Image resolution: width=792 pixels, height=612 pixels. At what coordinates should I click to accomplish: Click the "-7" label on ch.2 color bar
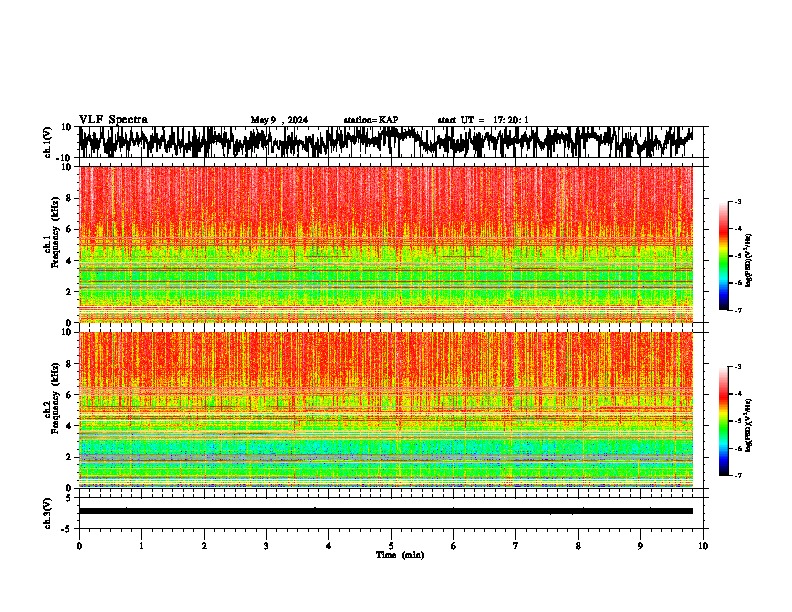tap(737, 475)
